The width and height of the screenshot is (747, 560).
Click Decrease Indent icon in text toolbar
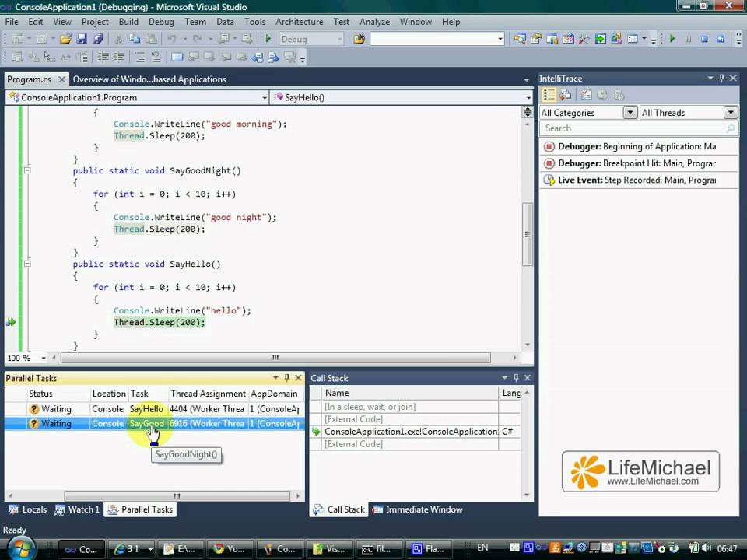pyautogui.click(x=103, y=57)
